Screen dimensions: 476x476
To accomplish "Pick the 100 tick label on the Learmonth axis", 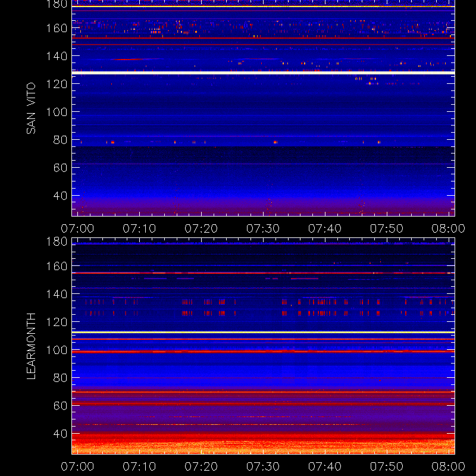I will click(x=57, y=350).
